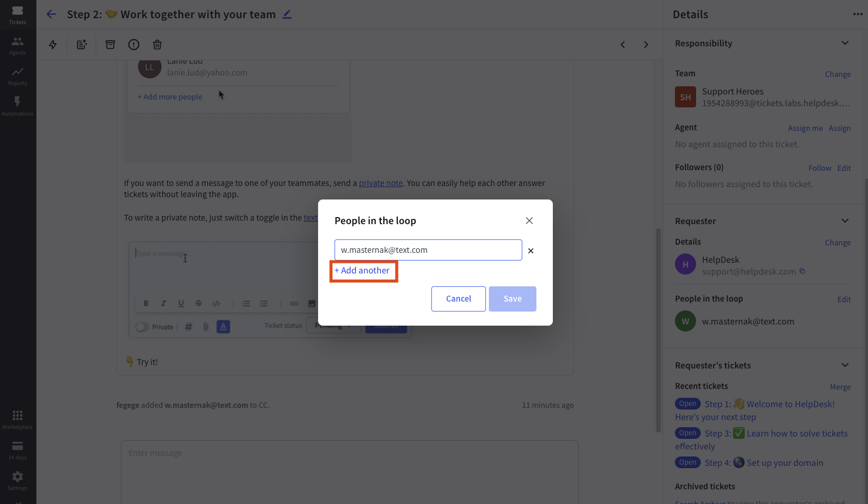The height and width of the screenshot is (504, 868).
Task: Click the email input field in dialog
Action: pos(428,250)
